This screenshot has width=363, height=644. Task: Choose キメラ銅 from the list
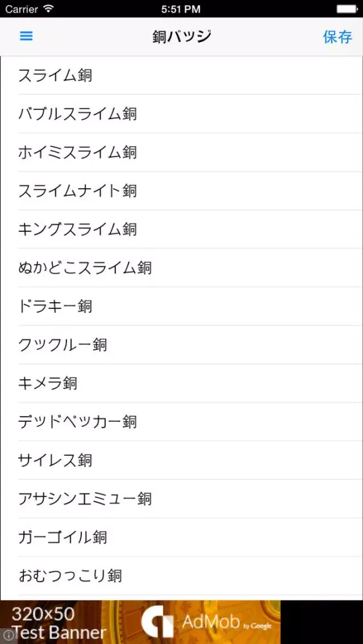(181, 383)
